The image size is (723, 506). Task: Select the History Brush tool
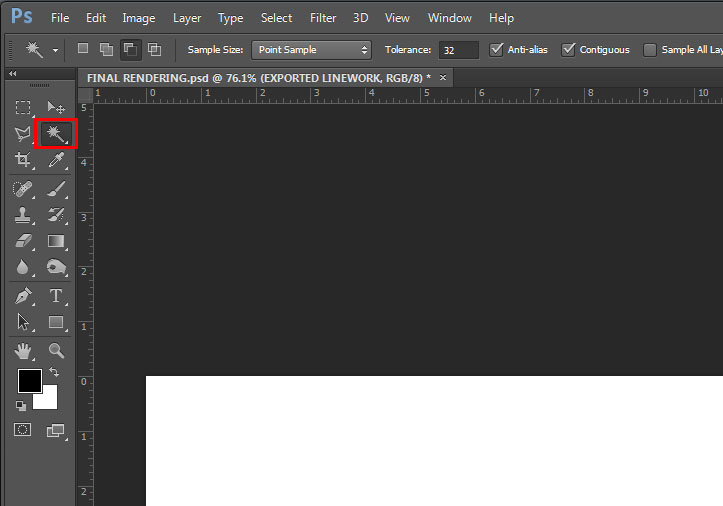click(56, 215)
